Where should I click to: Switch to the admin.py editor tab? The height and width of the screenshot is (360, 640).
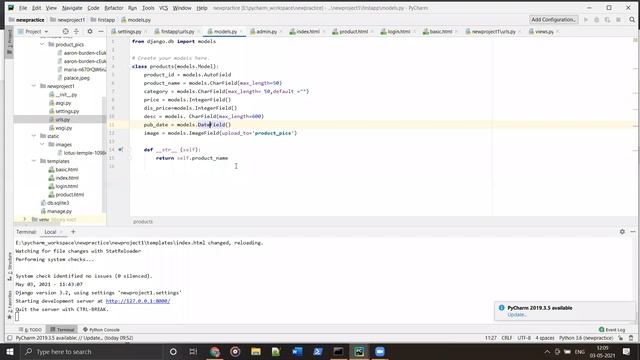(x=266, y=31)
